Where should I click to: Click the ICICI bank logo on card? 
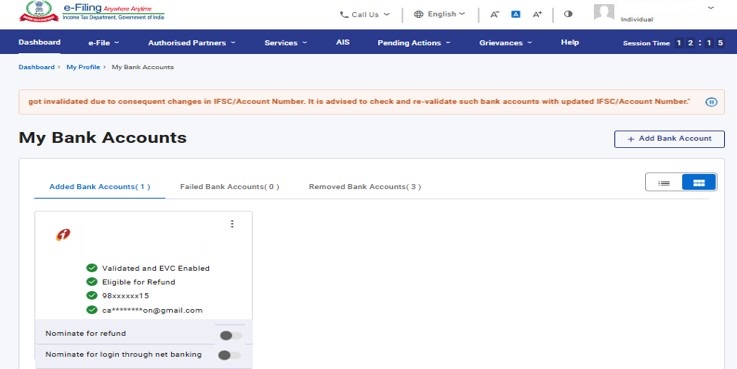point(63,235)
